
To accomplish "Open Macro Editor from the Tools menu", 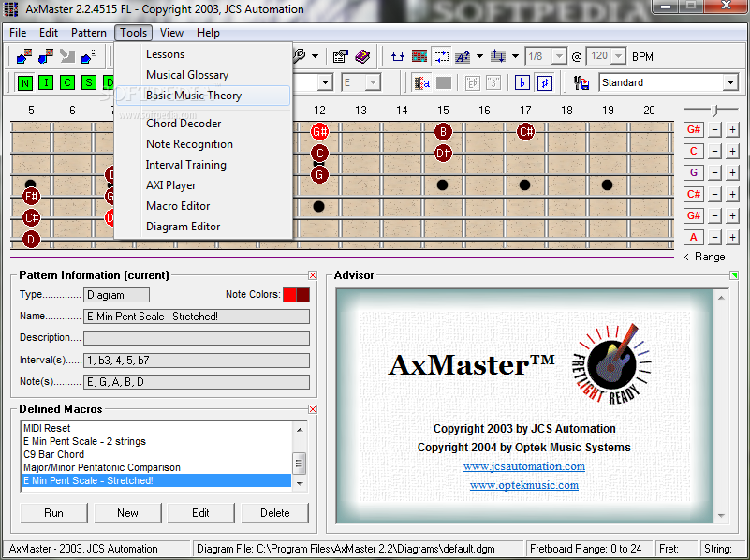I will click(178, 206).
